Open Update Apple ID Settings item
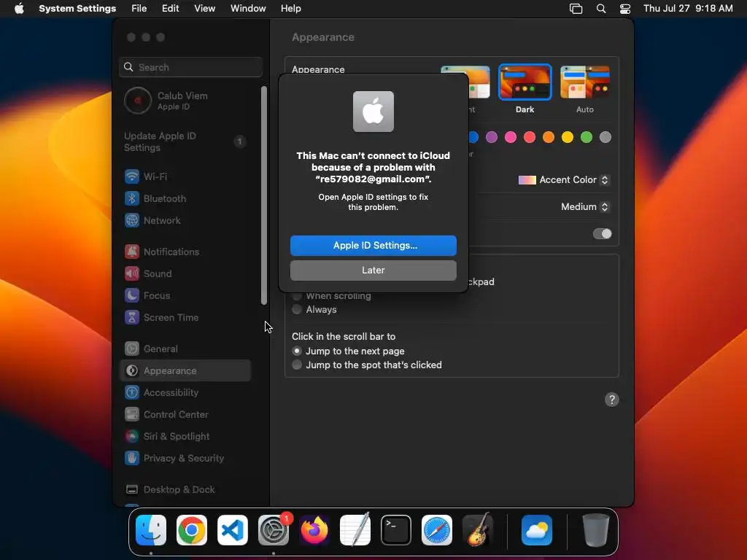The width and height of the screenshot is (747, 560). pos(185,142)
